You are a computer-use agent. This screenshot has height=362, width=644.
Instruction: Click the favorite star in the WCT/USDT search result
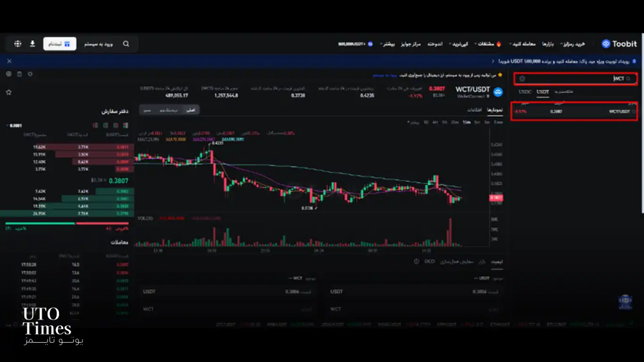pos(634,112)
